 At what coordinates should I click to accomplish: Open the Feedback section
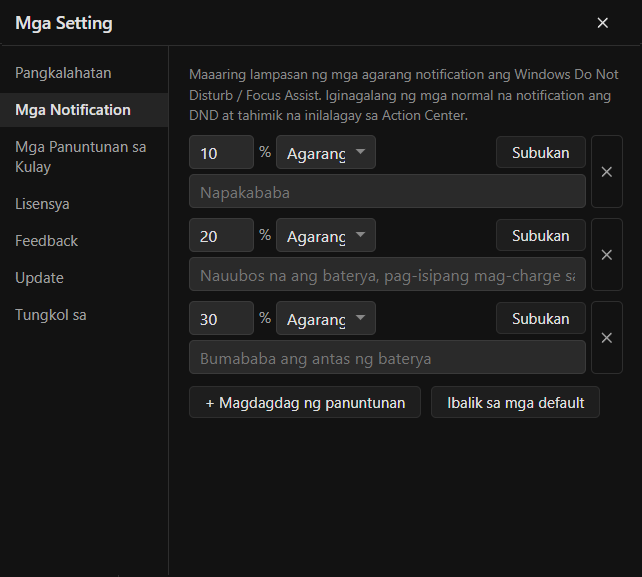84,241
